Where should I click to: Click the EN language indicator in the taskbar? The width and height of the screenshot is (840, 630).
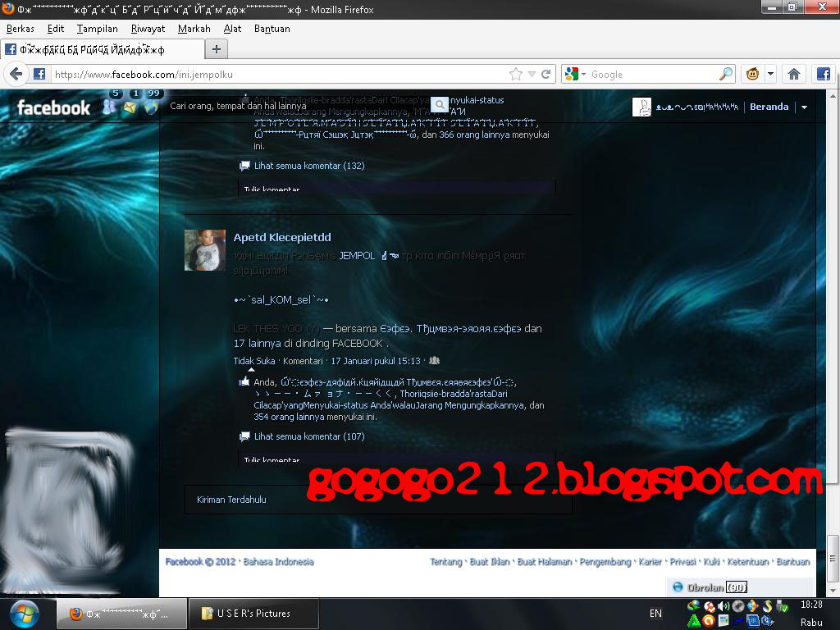(x=655, y=614)
